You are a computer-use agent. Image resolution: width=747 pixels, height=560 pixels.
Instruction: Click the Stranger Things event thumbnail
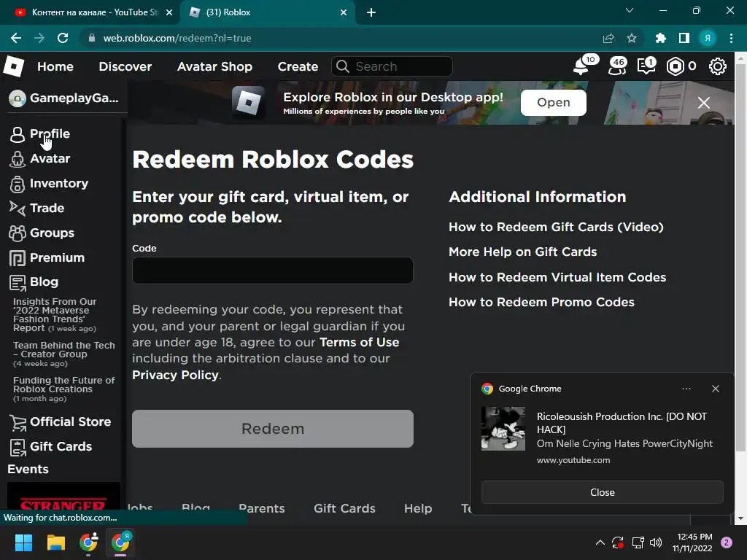click(63, 496)
